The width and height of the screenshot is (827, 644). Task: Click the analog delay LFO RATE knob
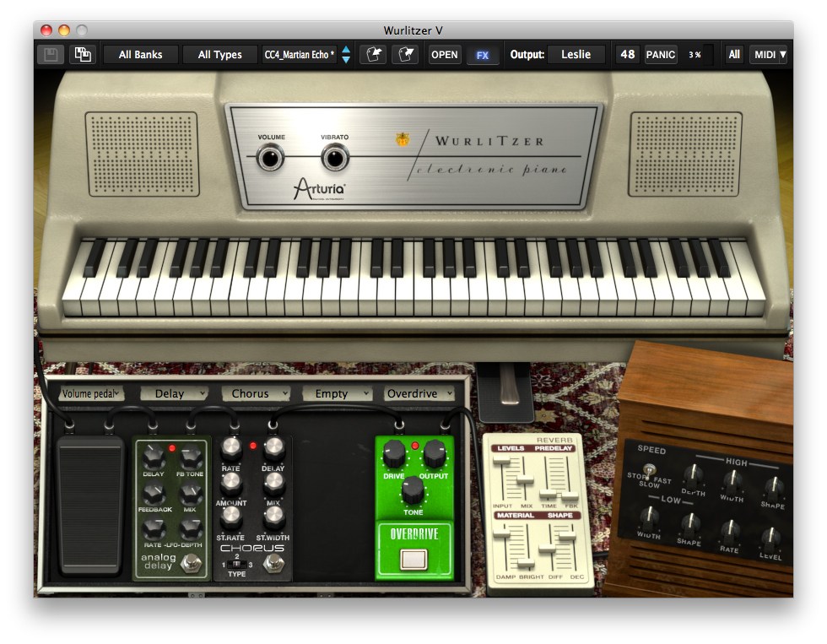pos(154,529)
